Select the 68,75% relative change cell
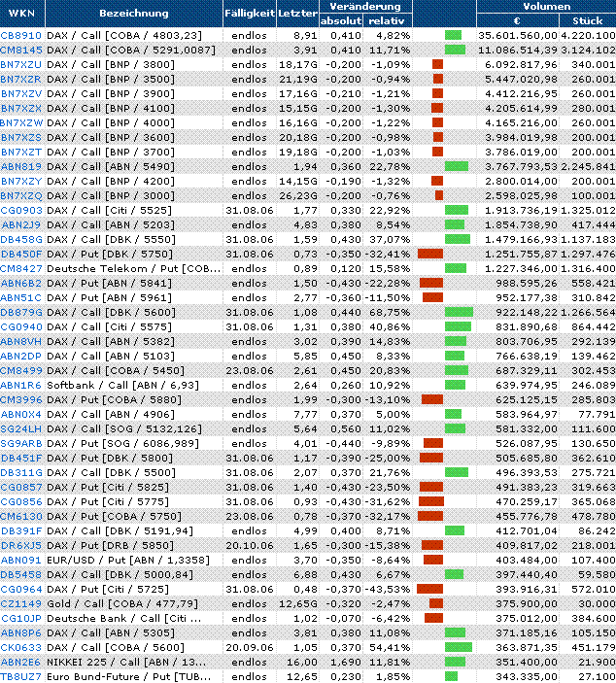Viewport: 616px width, 683px height. coord(388,312)
